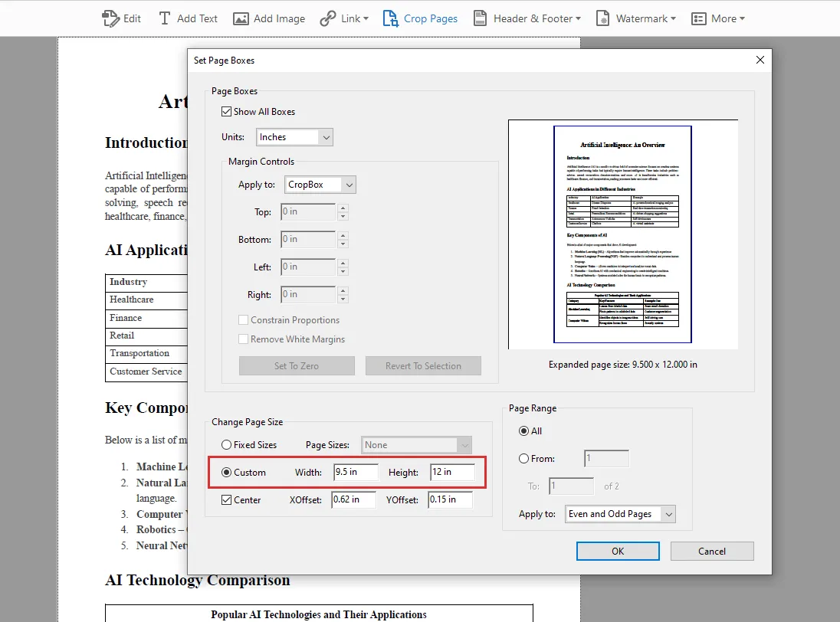This screenshot has height=622, width=840.
Task: Click the More tools icon
Action: coord(698,18)
